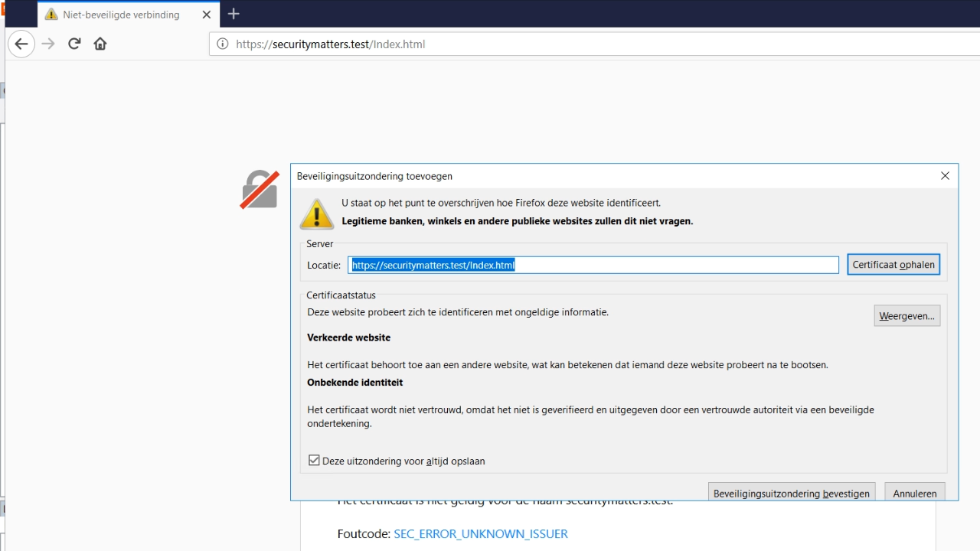The width and height of the screenshot is (980, 551).
Task: Confirm with Beveiligingsuitzondering bevestigen button
Action: point(791,493)
